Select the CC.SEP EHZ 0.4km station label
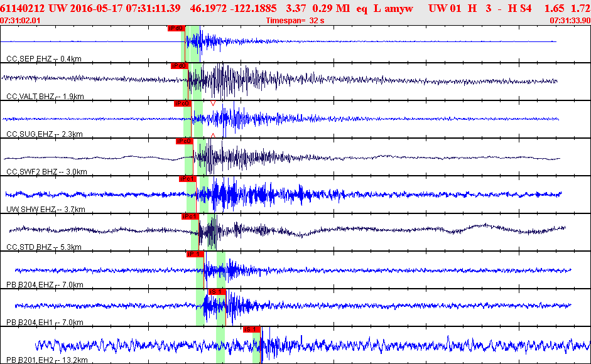This screenshot has height=364, width=591. (x=44, y=59)
